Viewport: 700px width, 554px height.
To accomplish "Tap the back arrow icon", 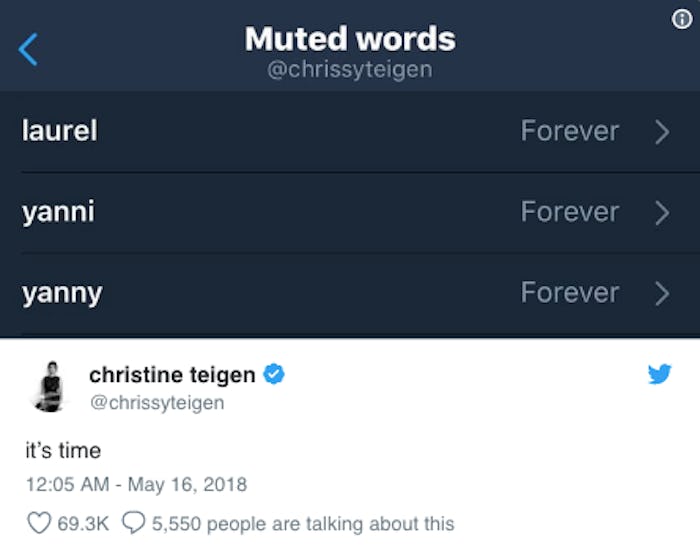I will click(x=28, y=48).
